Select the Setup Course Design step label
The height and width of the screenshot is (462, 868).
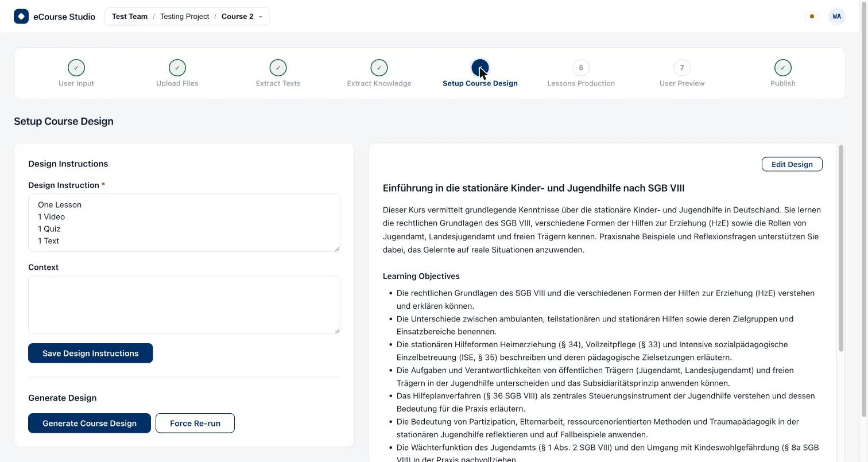[480, 83]
